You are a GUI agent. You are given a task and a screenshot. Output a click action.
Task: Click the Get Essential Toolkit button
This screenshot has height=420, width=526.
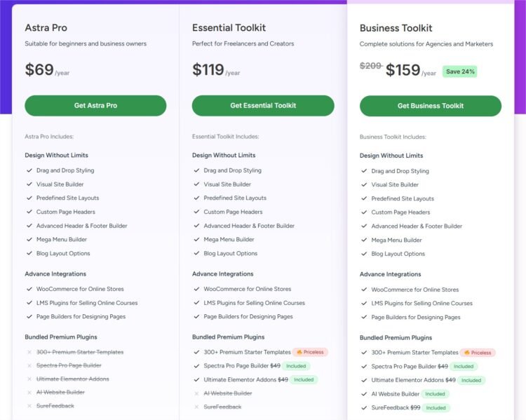(263, 106)
